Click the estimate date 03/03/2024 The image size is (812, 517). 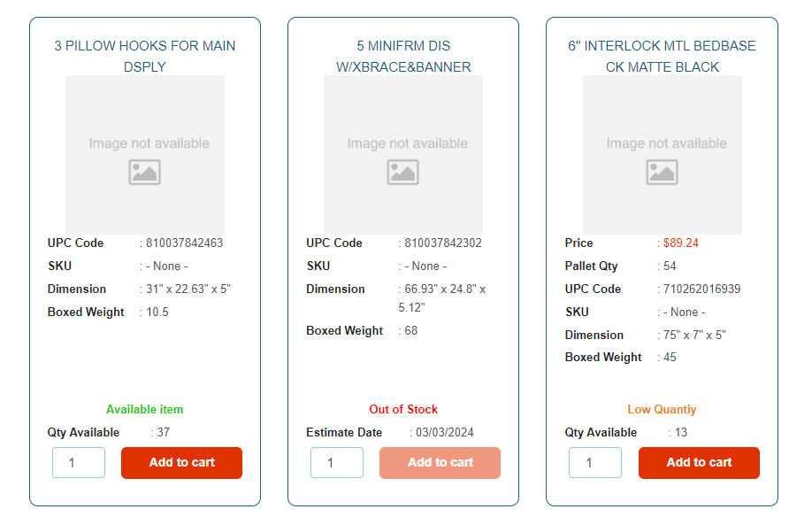445,432
